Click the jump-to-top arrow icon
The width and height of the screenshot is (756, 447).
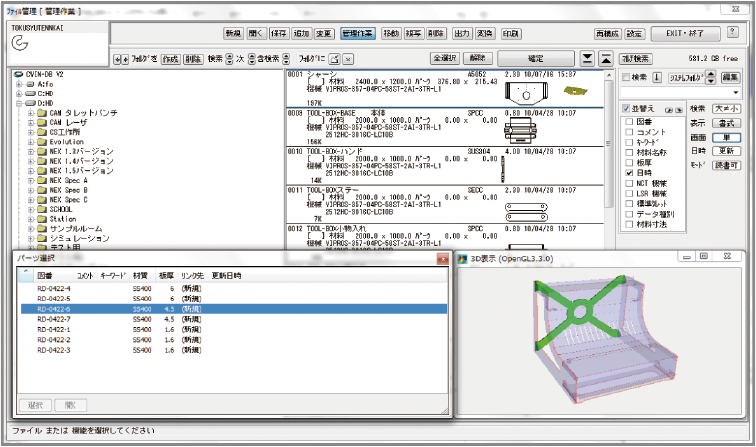606,58
